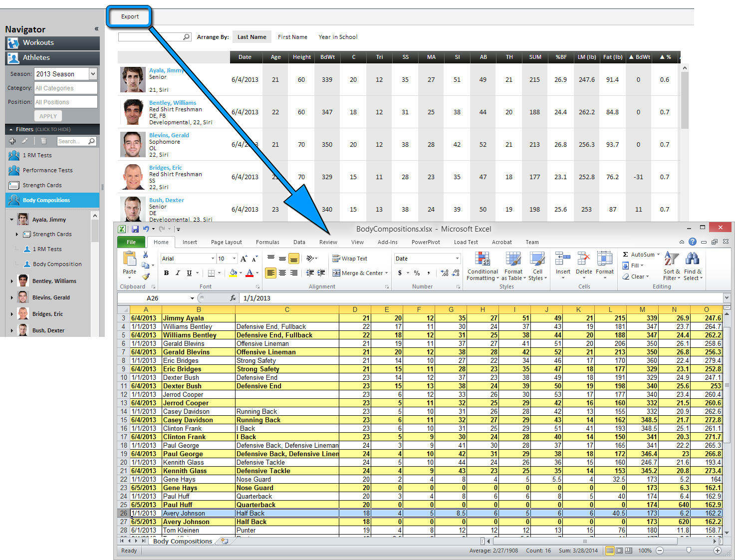The height and width of the screenshot is (560, 735).
Task: Select the Strength Cards filter
Action: [52, 185]
